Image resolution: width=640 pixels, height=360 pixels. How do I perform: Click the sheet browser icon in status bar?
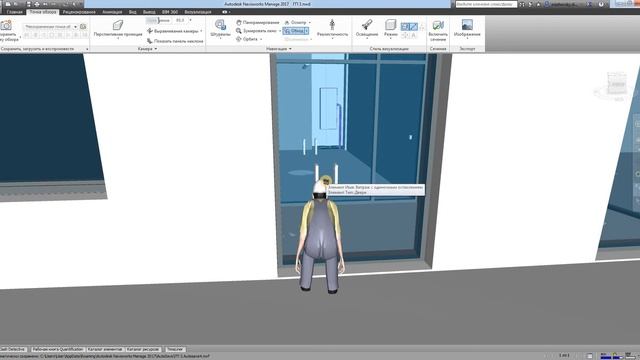tap(590, 356)
